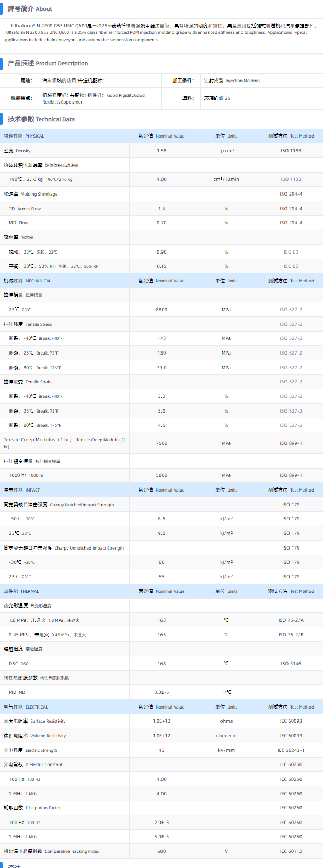Open the ISO 3146 test method

click(291, 664)
